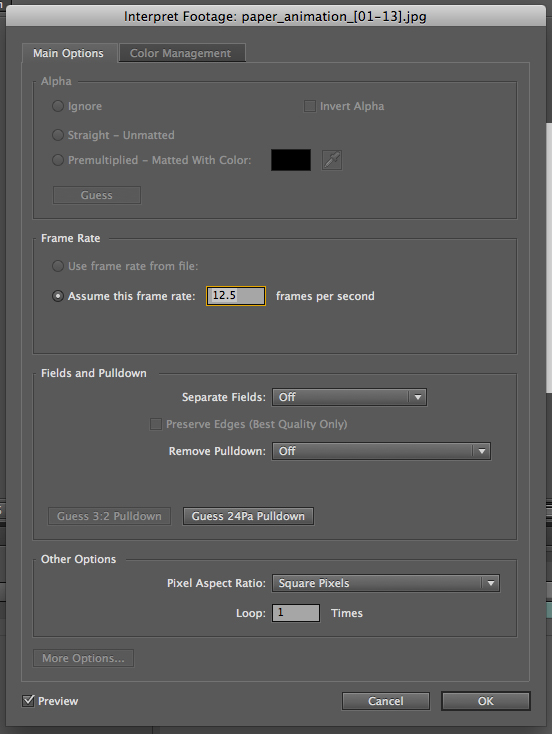Open the Remove Pulldown dropdown showing Off

381,451
